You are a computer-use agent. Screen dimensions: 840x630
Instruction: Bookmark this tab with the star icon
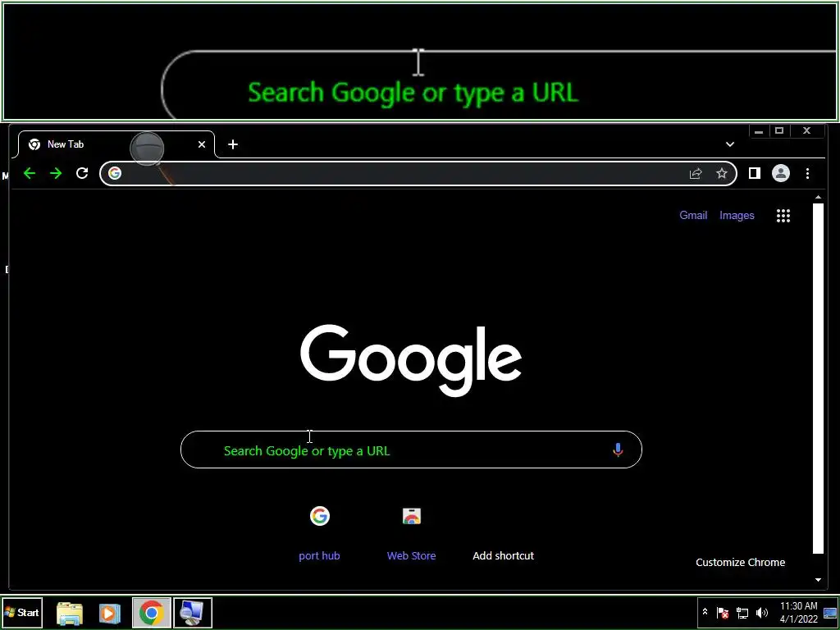(722, 173)
